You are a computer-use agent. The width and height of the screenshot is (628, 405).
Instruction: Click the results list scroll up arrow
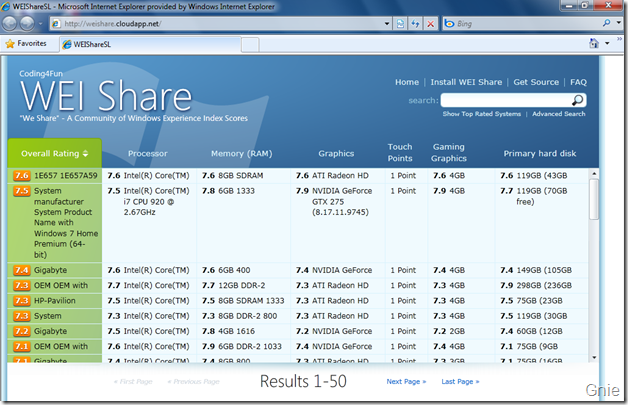594,173
